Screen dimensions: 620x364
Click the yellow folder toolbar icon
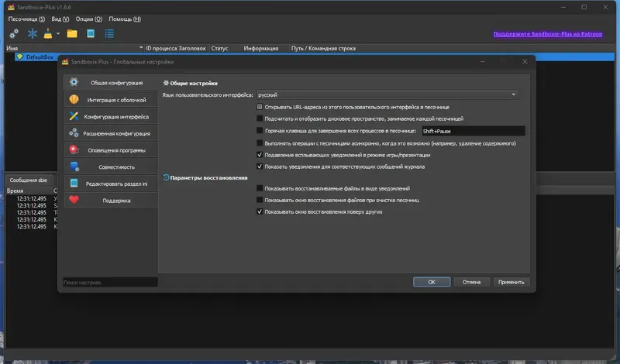tap(72, 33)
